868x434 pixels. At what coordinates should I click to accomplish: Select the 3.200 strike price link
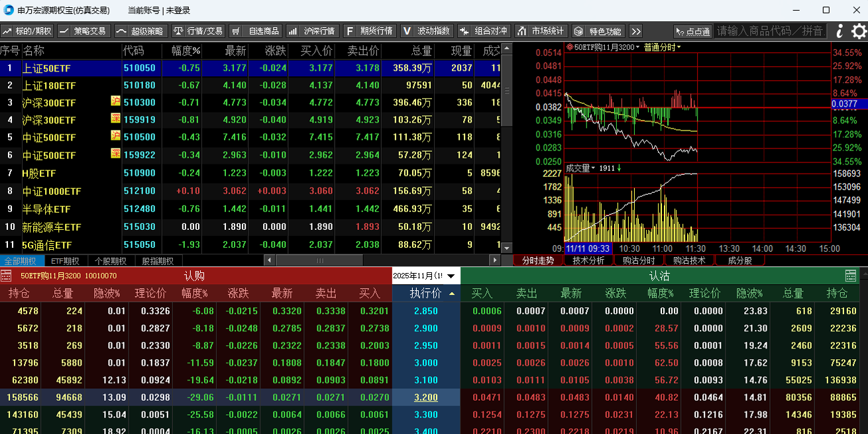tap(425, 398)
